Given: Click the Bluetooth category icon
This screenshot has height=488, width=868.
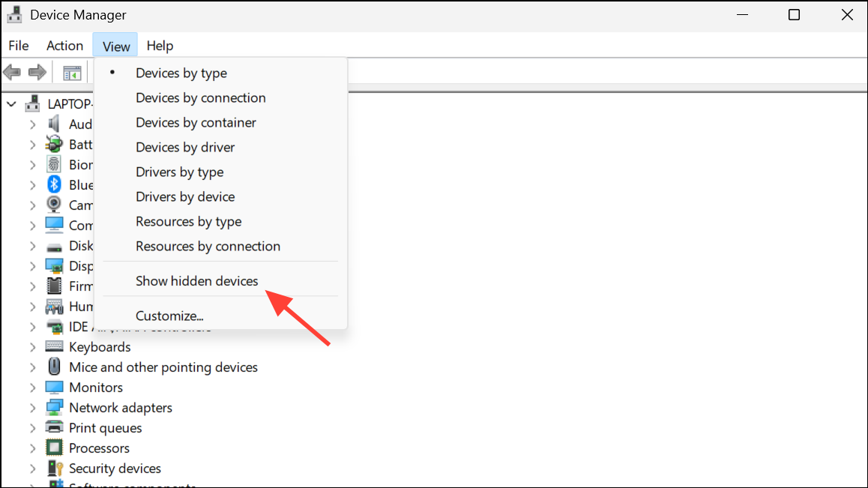Looking at the screenshot, I should point(54,184).
